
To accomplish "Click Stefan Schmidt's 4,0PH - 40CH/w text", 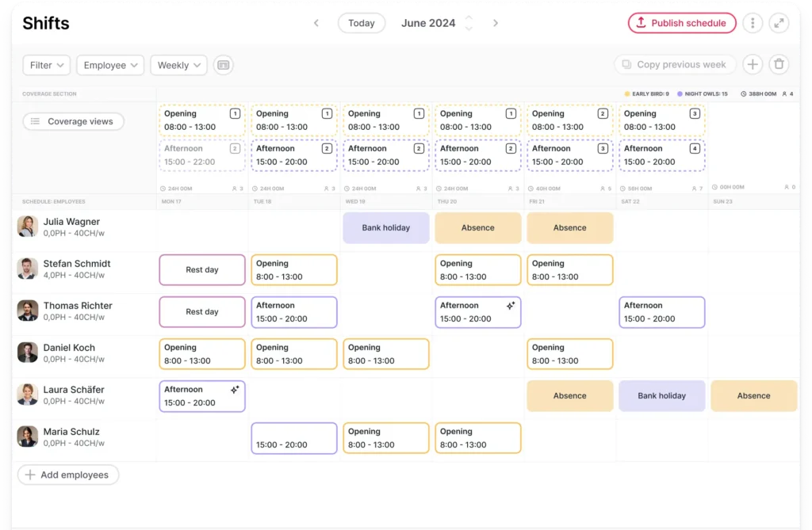I will click(x=74, y=275).
